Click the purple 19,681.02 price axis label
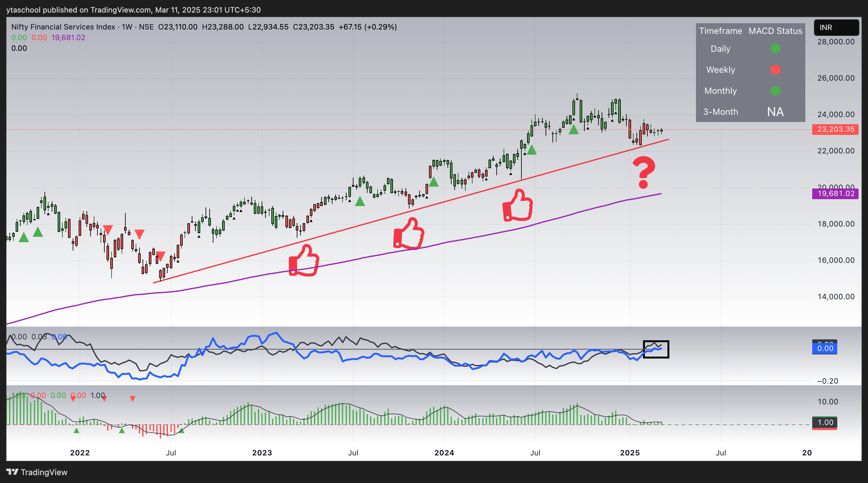Image resolution: width=868 pixels, height=483 pixels. pos(835,194)
